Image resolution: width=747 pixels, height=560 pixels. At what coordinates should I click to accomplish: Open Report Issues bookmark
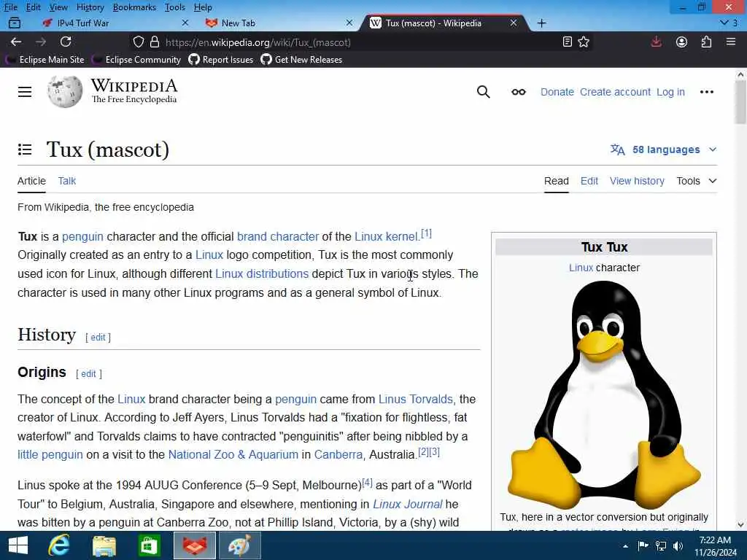pos(221,60)
